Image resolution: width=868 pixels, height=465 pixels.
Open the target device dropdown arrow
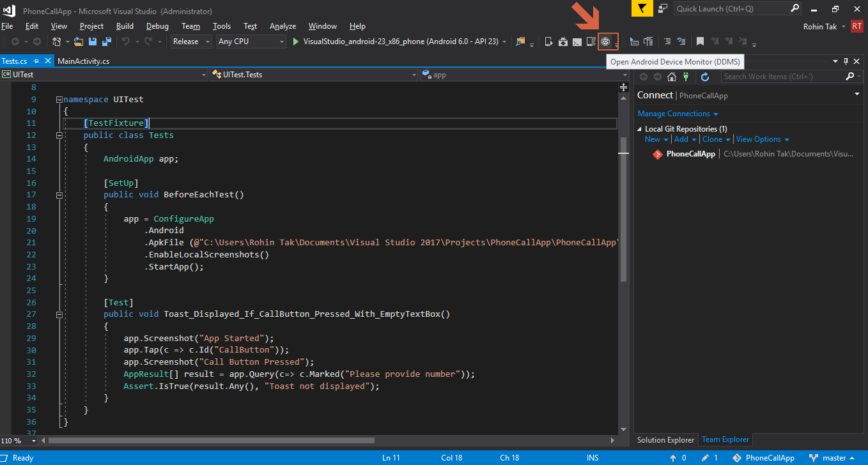(505, 42)
